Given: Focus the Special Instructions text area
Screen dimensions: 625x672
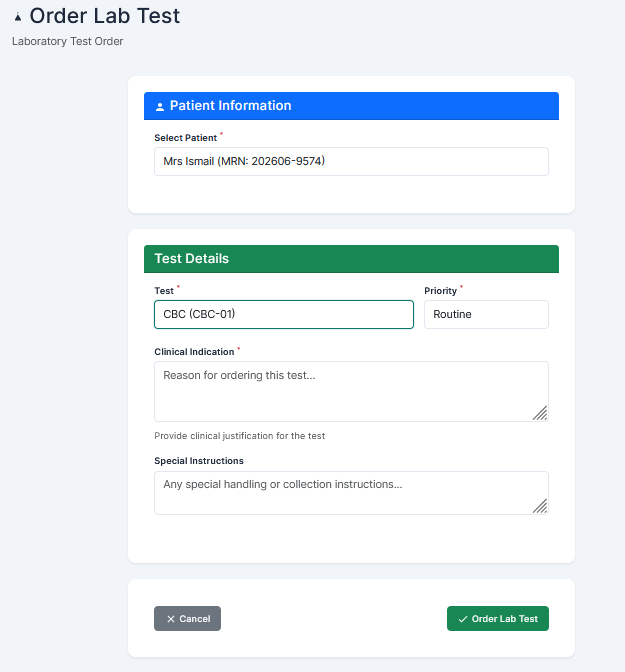Looking at the screenshot, I should tap(351, 493).
